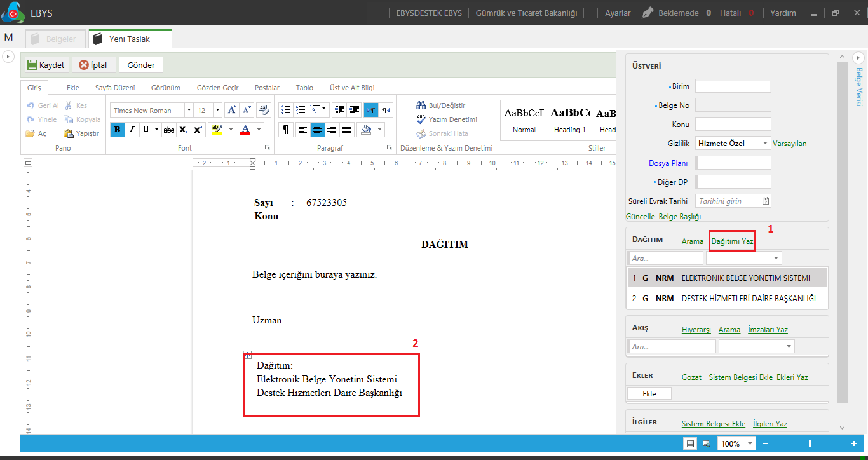The width and height of the screenshot is (868, 460).
Task: Click the Hiyerarşi link in Akış
Action: (696, 330)
